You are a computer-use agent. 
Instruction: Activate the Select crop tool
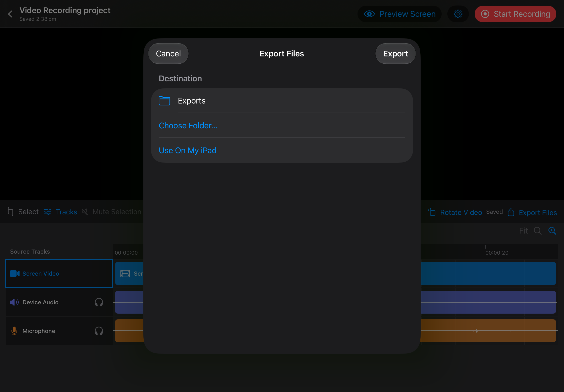click(x=23, y=212)
